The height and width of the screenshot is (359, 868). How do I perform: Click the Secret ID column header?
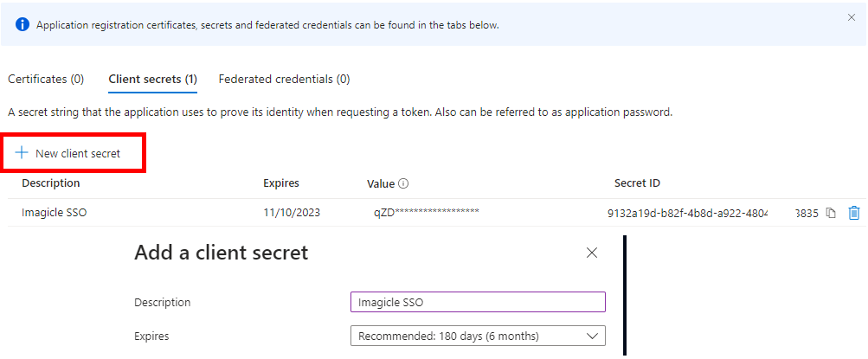(637, 183)
